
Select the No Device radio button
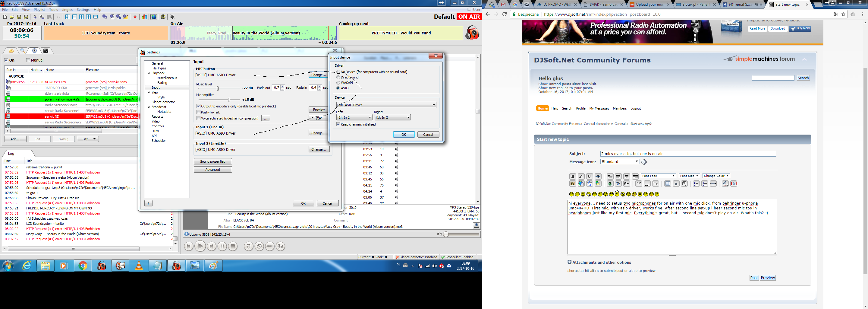[338, 72]
